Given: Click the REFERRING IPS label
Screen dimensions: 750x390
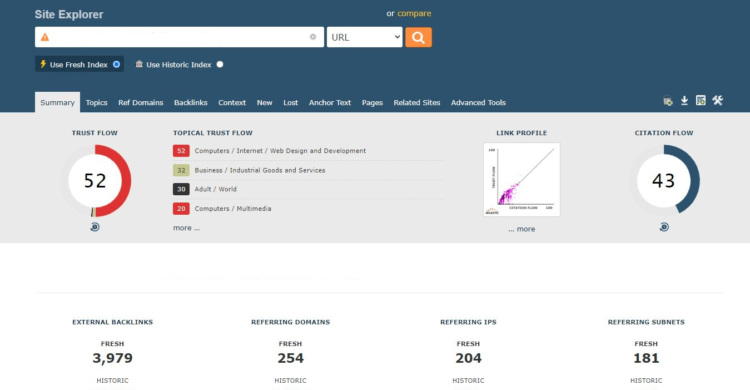Looking at the screenshot, I should pos(468,322).
